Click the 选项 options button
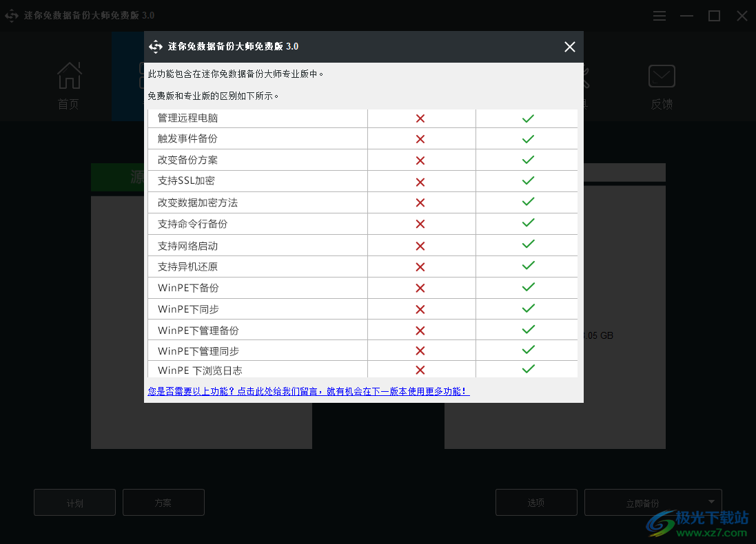Viewport: 756px width, 544px height. (x=536, y=502)
